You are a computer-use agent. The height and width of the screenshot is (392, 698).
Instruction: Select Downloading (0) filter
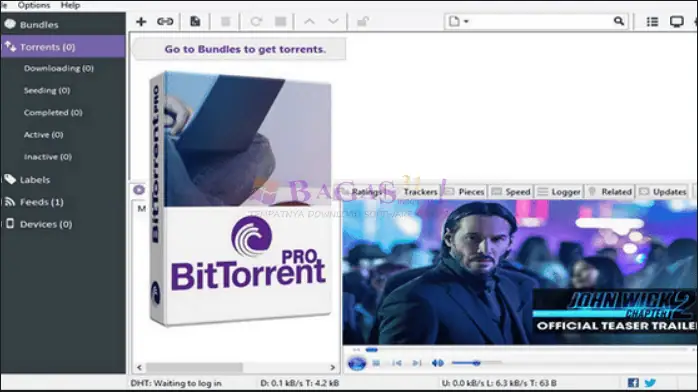tap(59, 68)
